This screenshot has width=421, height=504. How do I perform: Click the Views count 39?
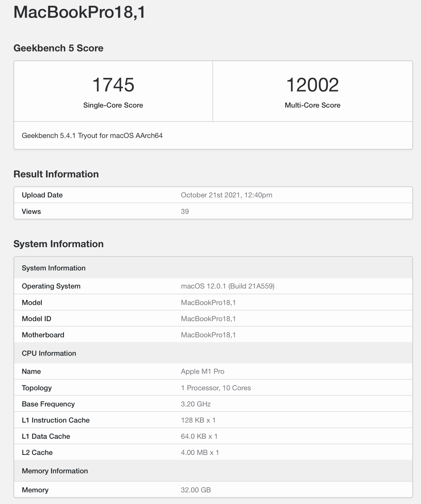(185, 212)
